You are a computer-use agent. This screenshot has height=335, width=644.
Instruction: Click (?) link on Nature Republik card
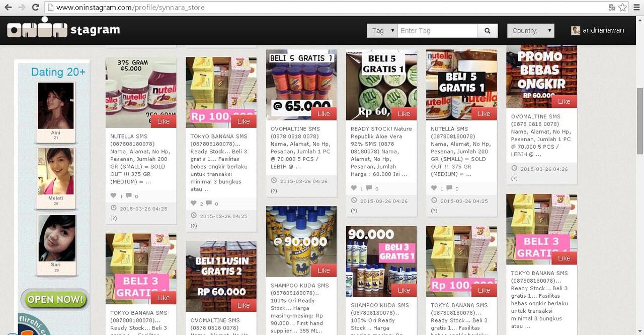tap(354, 211)
